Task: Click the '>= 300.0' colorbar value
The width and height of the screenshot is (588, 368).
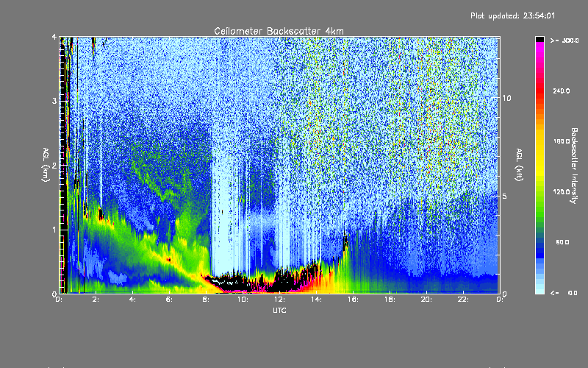Action: tap(564, 40)
